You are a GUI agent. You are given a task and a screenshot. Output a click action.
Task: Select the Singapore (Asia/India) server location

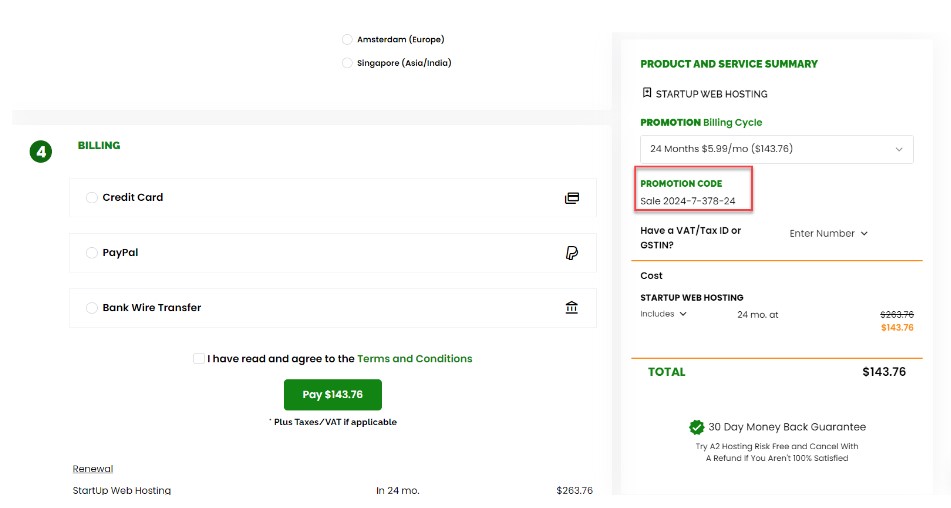(347, 63)
